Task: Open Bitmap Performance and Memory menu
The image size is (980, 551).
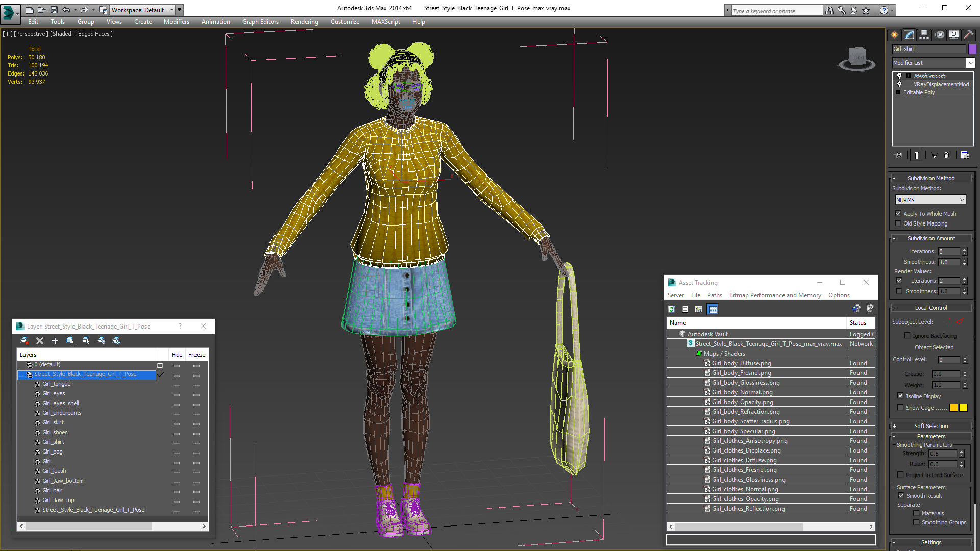Action: [775, 295]
